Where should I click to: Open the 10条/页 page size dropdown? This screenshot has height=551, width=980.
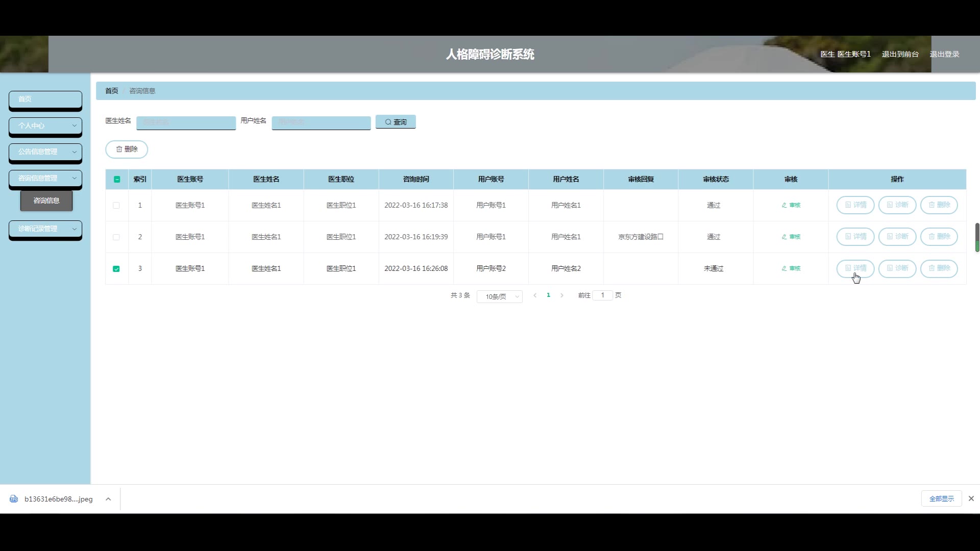(x=499, y=296)
